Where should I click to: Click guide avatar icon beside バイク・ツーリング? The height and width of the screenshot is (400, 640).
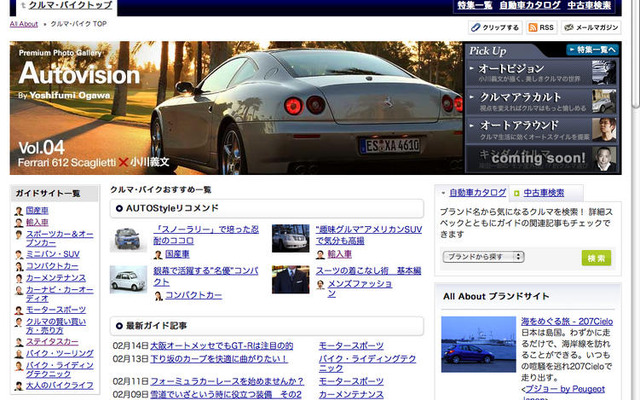[19, 354]
